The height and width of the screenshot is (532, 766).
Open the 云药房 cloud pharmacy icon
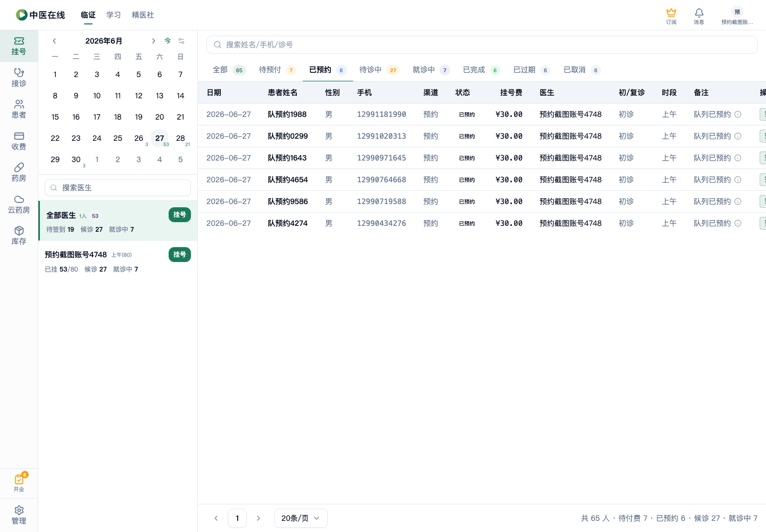click(x=19, y=204)
